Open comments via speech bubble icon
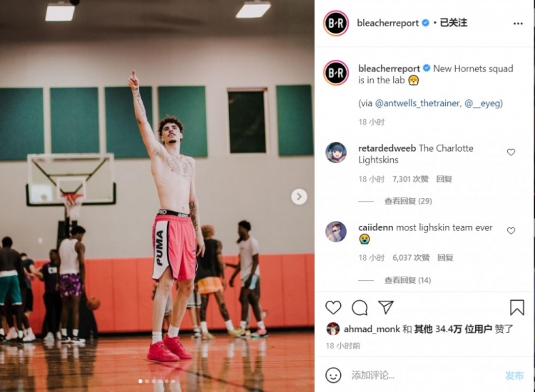Image resolution: width=535 pixels, height=392 pixels. coord(360,307)
